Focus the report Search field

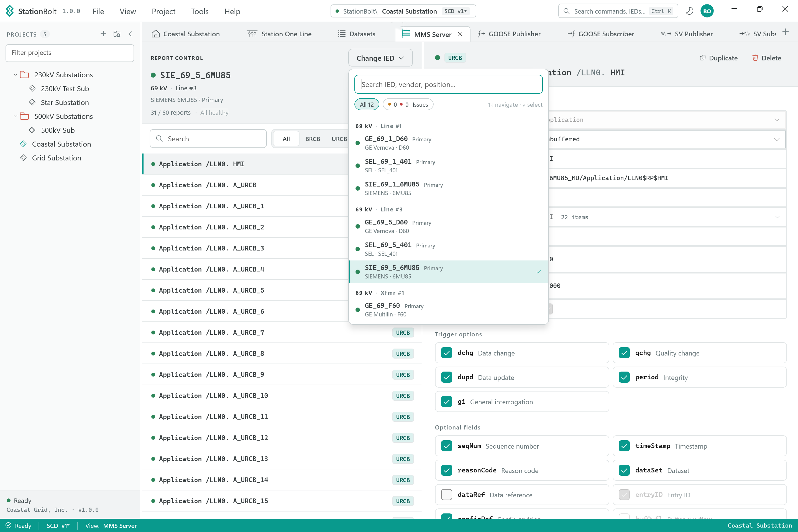tap(208, 139)
